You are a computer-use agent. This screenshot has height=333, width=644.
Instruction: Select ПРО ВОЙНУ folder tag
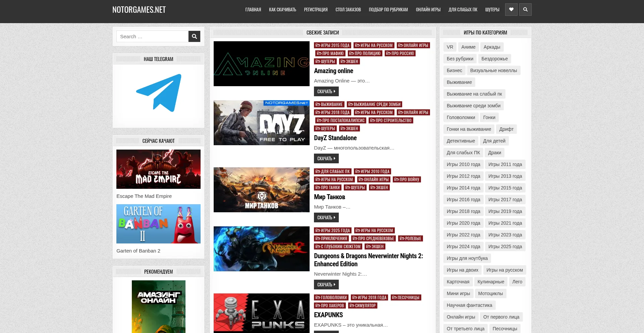click(407, 179)
